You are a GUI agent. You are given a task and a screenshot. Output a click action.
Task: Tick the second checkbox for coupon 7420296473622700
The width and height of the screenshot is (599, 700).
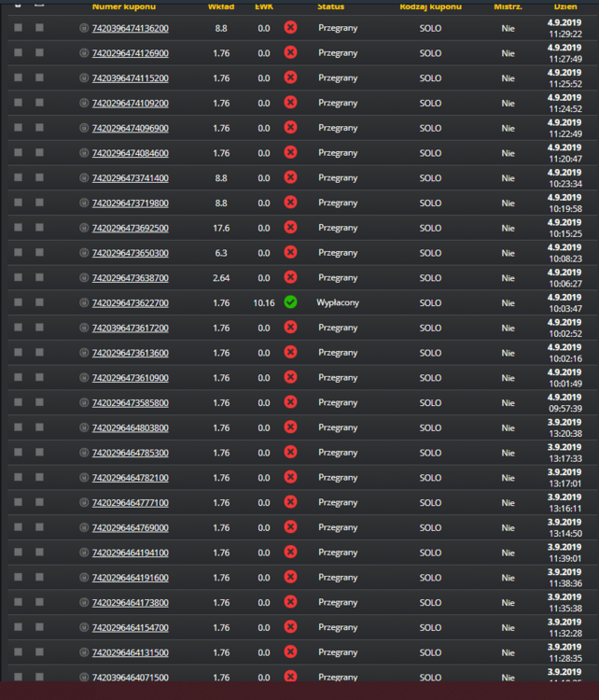pyautogui.click(x=40, y=302)
